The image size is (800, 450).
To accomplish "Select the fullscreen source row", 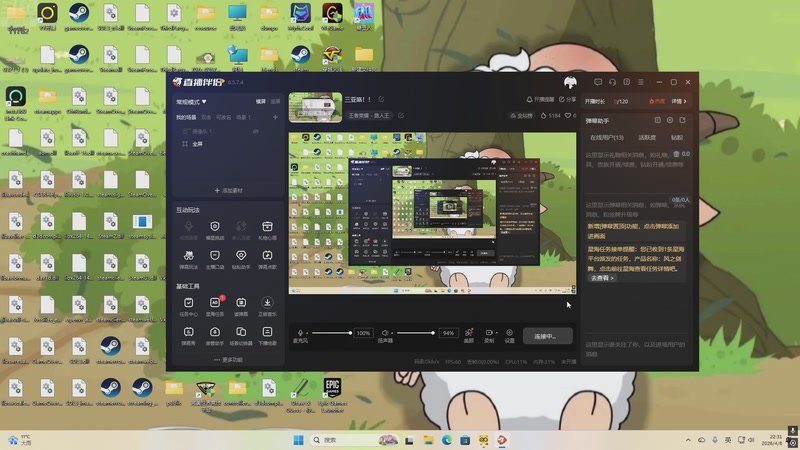I will coord(228,144).
